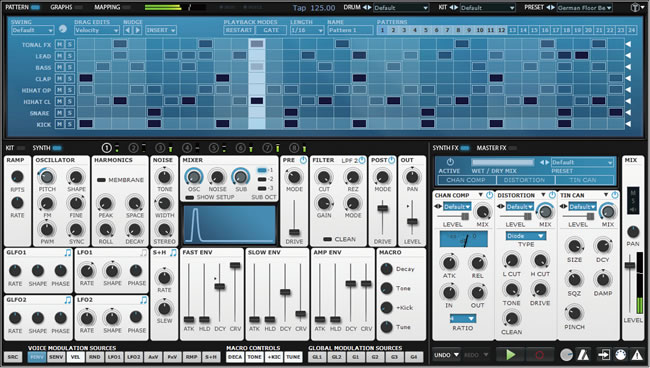650x368 pixels.
Task: Click the Pattern 1 name field
Action: [351, 30]
